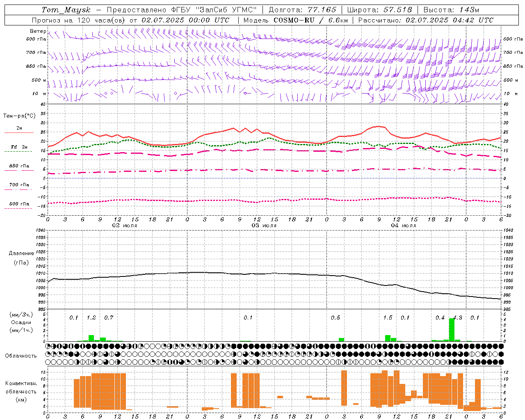Click the '(км)' unit label of convective panel

tap(21, 399)
